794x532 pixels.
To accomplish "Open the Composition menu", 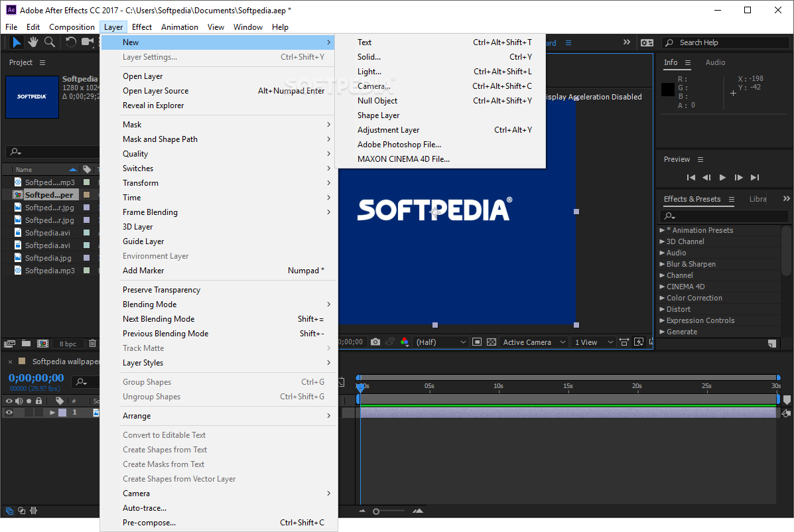I will [72, 27].
